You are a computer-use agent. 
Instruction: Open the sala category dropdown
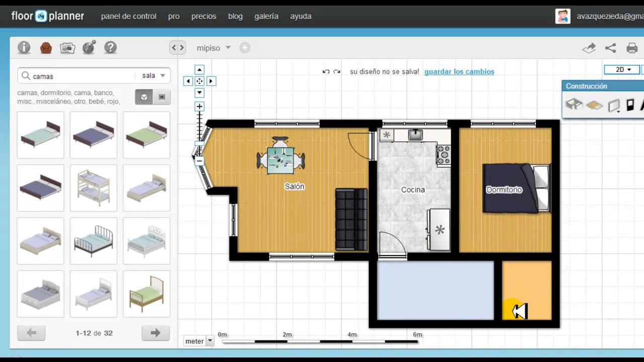(x=153, y=75)
